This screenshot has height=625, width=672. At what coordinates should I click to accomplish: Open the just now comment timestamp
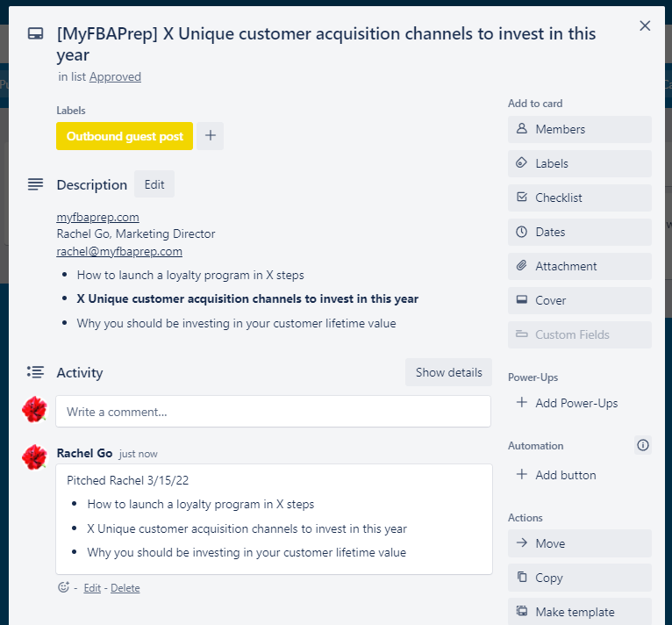coord(138,454)
